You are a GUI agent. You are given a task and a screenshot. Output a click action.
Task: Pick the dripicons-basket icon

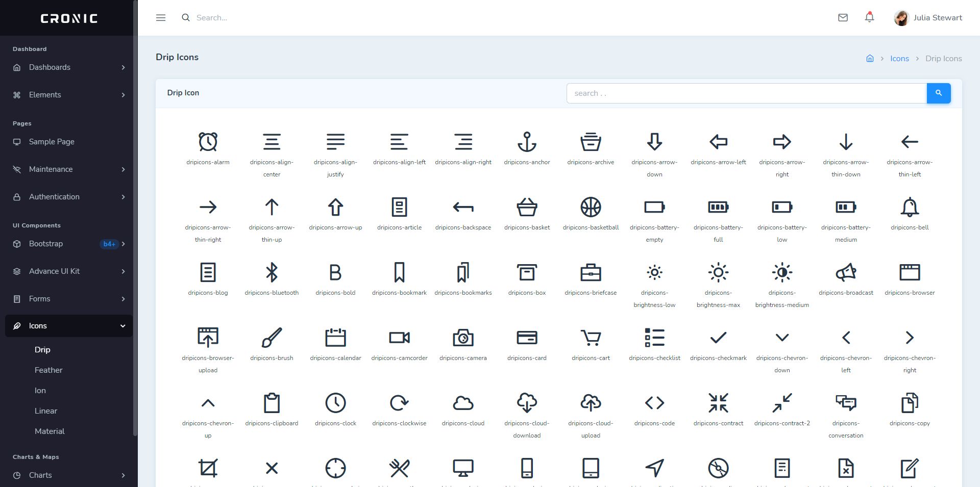(527, 207)
